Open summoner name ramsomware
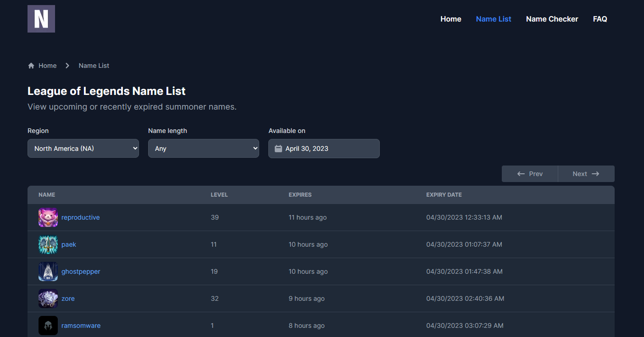Viewport: 644px width, 337px height. [81, 326]
